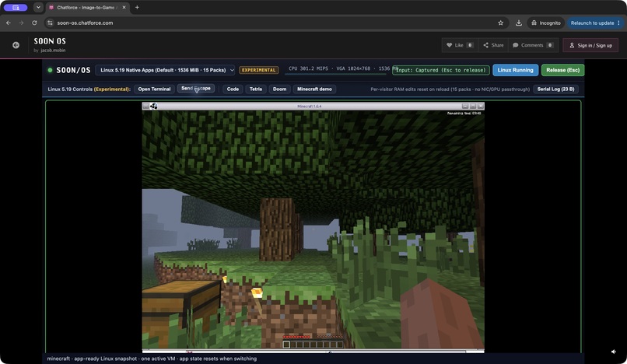627x364 pixels.
Task: Click the Input: Captured status field
Action: pos(440,70)
